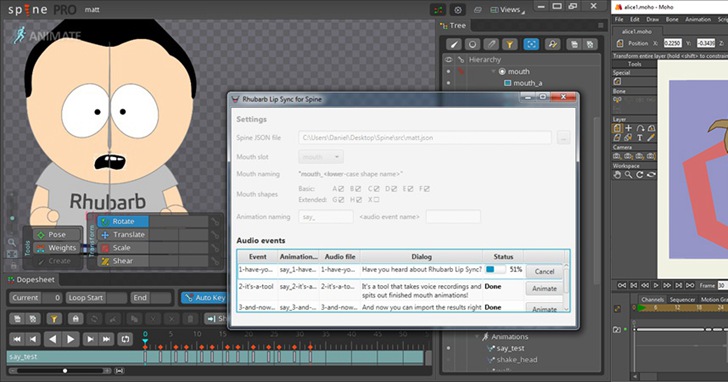Click the dopesheet zoom slider handle

coord(65,370)
